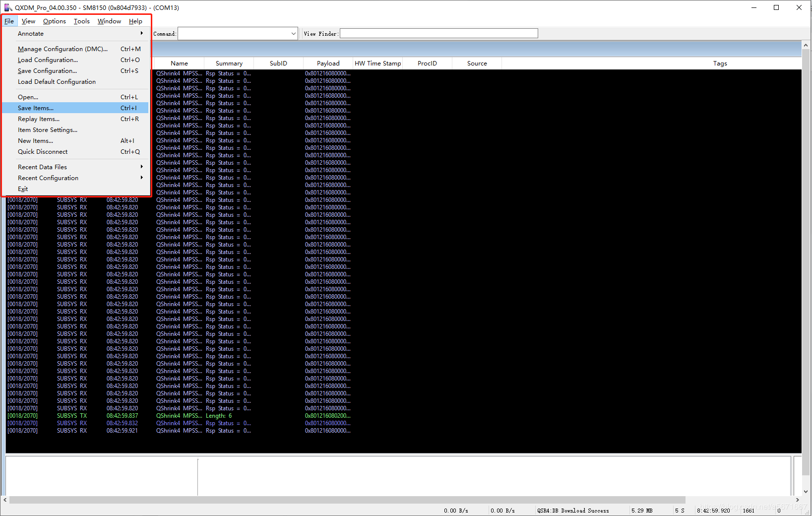Open the View menu
This screenshot has width=812, height=516.
(x=28, y=21)
